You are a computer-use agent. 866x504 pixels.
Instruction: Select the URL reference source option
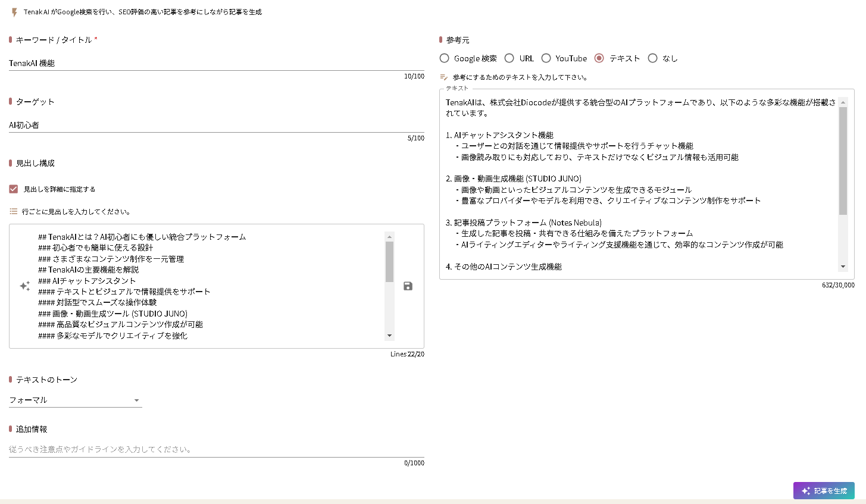[509, 58]
